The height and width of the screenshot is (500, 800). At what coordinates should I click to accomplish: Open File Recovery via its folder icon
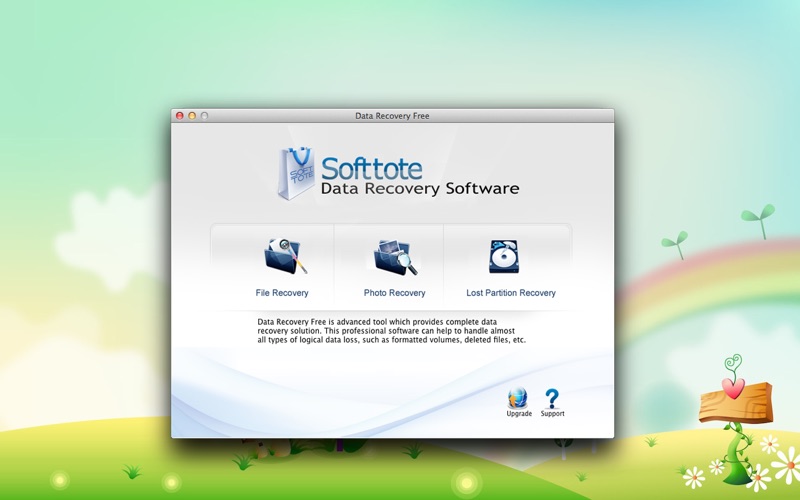pos(283,257)
